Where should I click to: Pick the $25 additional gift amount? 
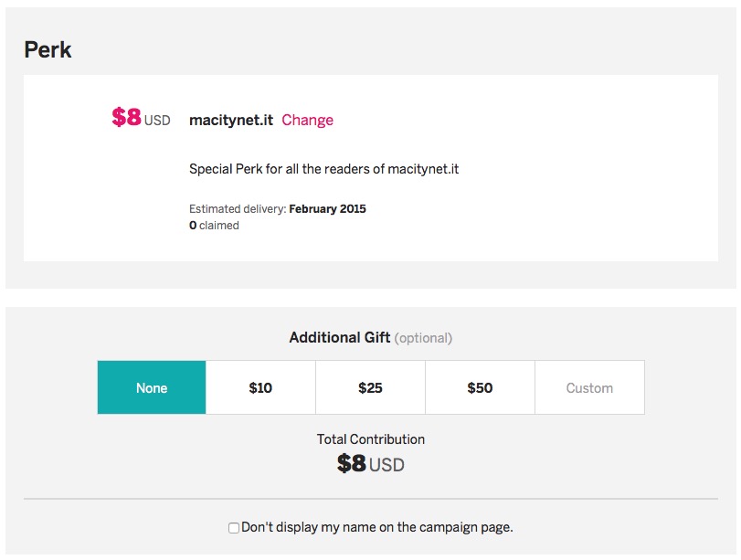pyautogui.click(x=370, y=387)
